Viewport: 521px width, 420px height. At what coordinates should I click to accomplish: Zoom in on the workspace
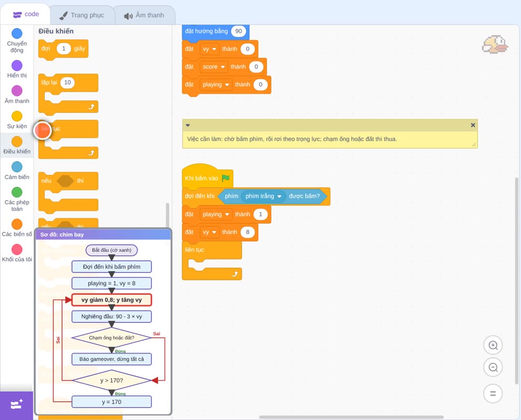click(x=493, y=345)
